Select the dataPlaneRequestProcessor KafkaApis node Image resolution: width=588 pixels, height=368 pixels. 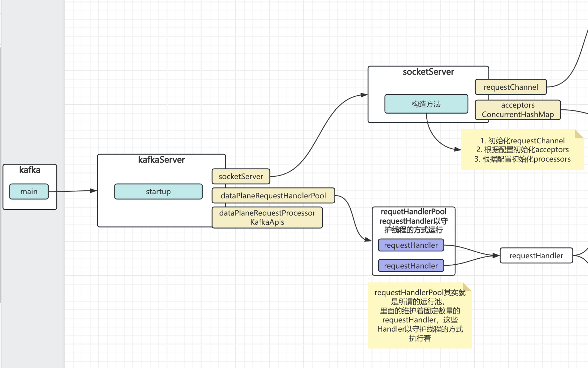(267, 217)
